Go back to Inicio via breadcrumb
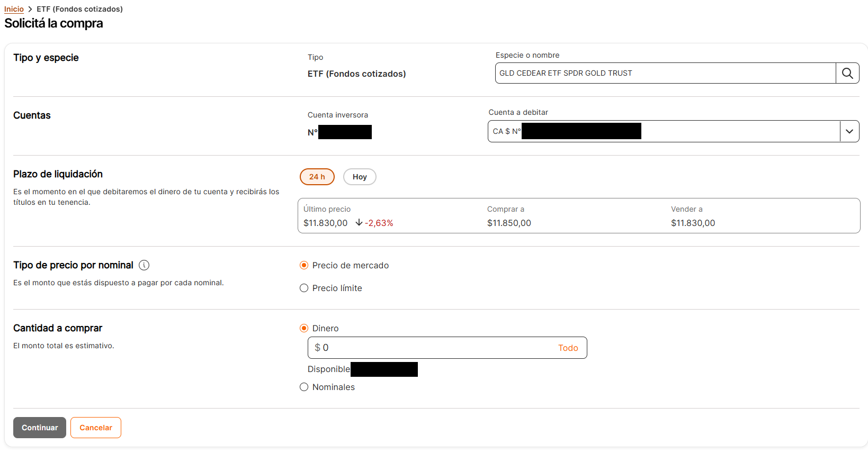The height and width of the screenshot is (471, 868). coord(14,9)
